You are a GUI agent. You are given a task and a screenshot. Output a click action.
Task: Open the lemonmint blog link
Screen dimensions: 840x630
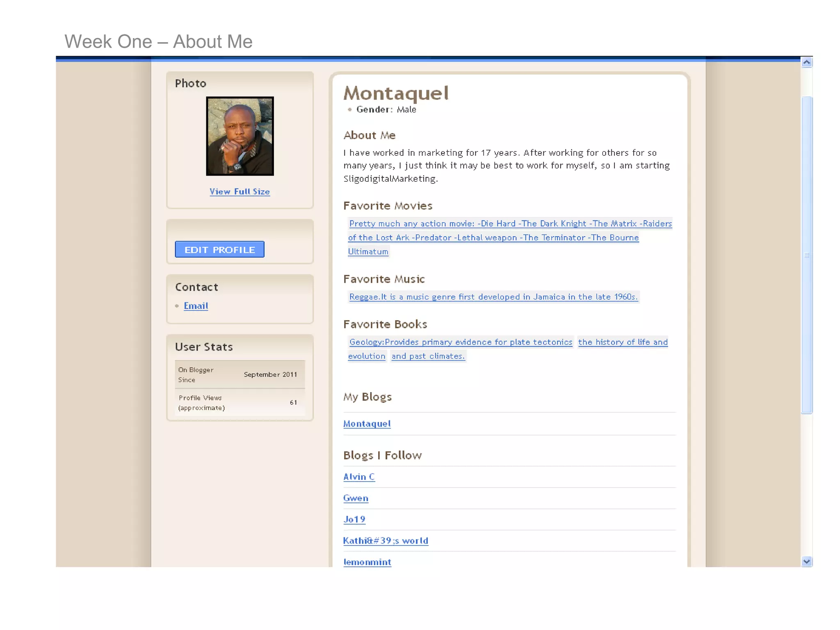tap(367, 562)
